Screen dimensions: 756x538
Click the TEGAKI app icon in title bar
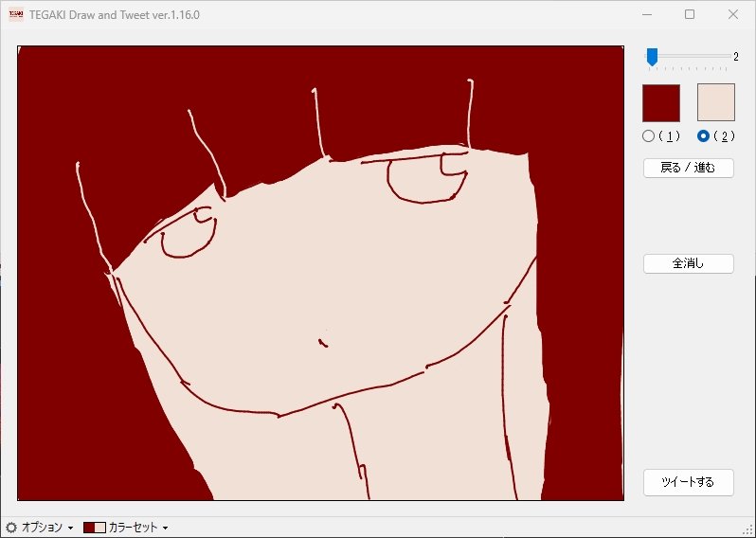(x=16, y=15)
